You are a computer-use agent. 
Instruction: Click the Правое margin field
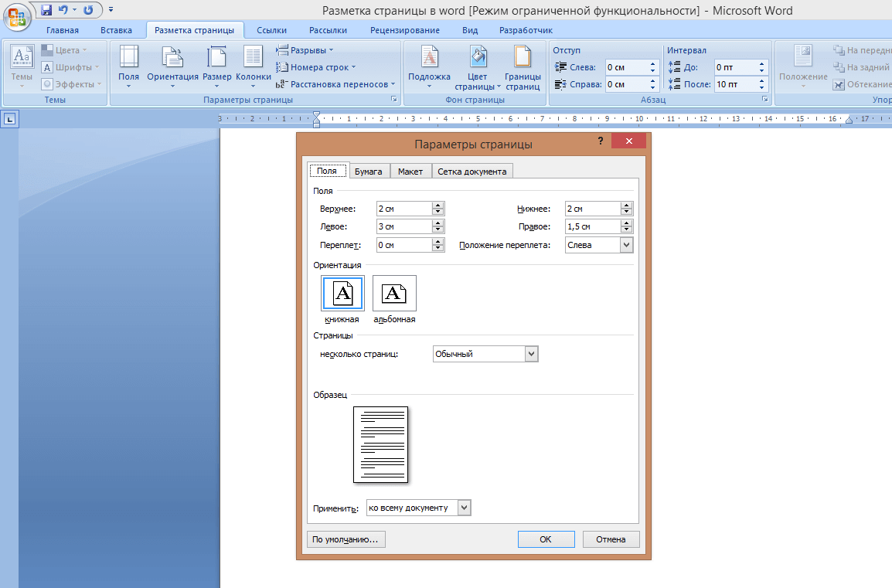pyautogui.click(x=593, y=226)
